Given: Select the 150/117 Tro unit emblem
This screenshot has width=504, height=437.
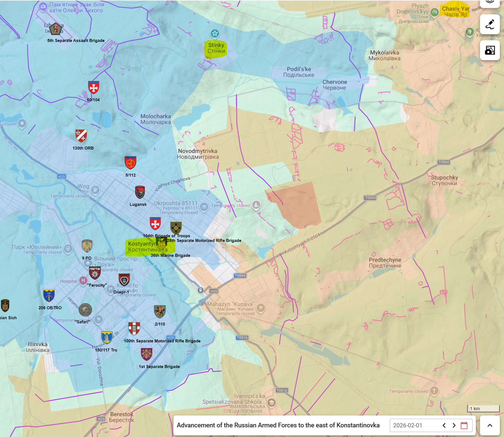Looking at the screenshot, I should coord(107,338).
